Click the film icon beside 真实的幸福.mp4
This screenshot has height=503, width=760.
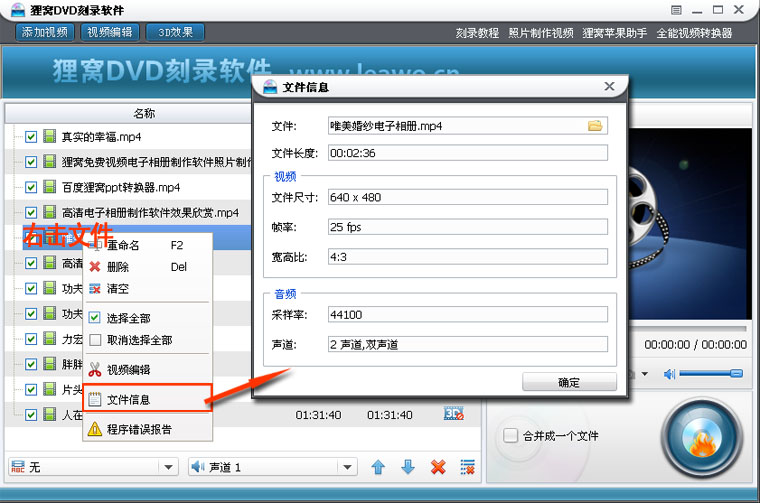pos(49,136)
